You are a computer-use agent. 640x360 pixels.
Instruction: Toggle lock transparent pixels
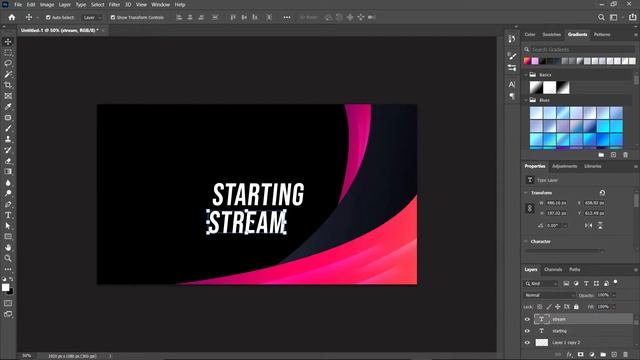click(540, 307)
